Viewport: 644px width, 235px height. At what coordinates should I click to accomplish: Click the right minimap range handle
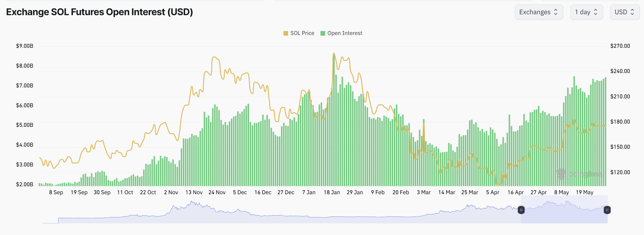(607, 211)
